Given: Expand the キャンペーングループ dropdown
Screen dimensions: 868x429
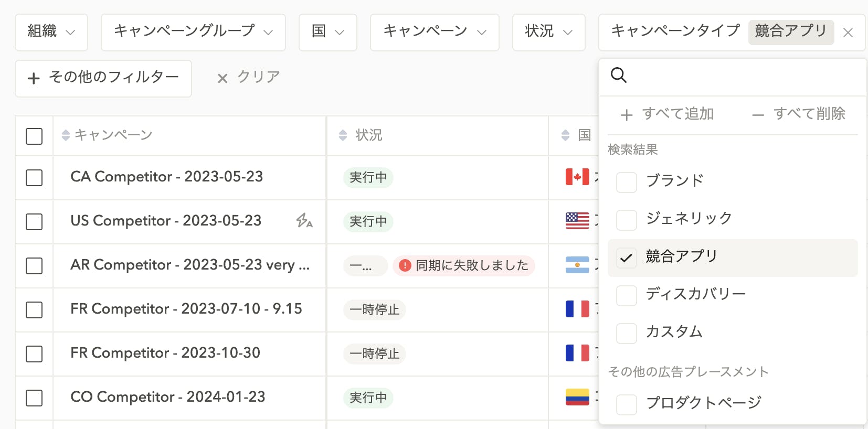Looking at the screenshot, I should tap(193, 32).
